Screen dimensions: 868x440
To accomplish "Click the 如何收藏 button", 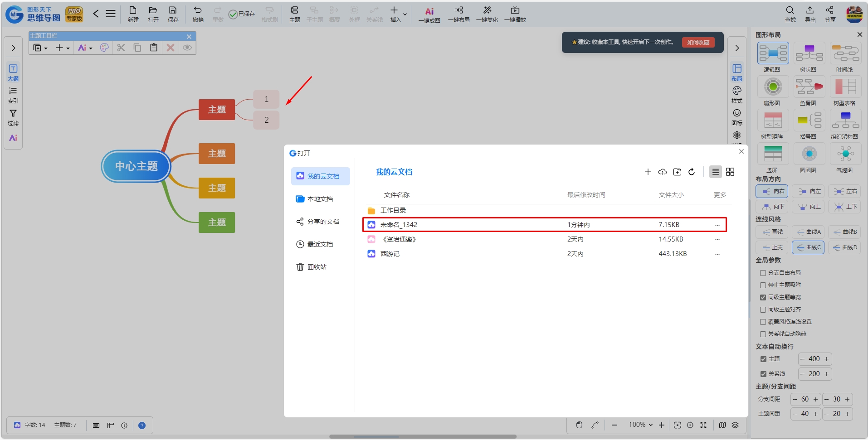I will coord(698,42).
